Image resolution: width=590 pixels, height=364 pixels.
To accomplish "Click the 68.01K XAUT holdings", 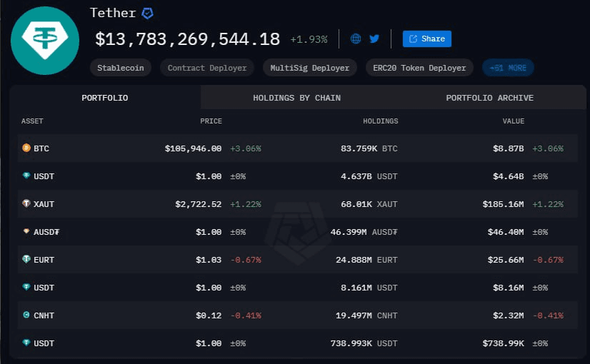I will 369,204.
